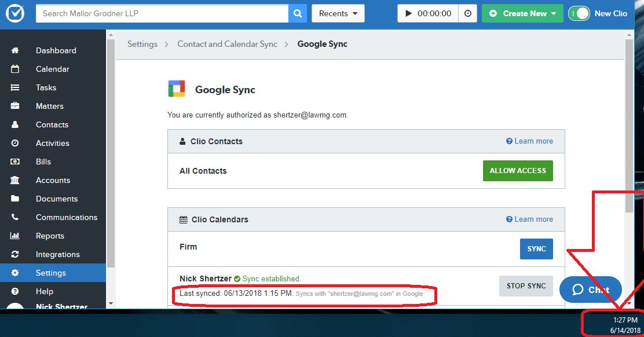Click the Tasks list icon
This screenshot has height=337, width=644.
point(15,87)
